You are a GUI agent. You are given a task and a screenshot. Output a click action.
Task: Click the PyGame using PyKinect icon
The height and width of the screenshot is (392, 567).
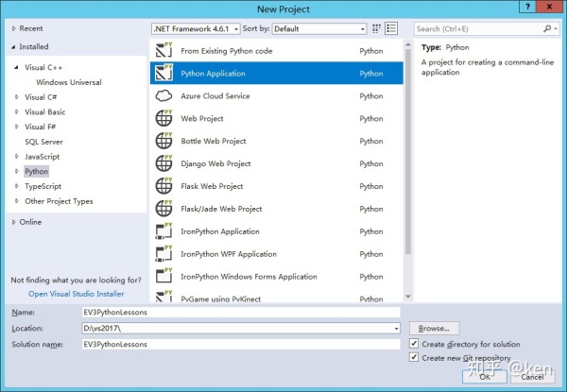[163, 296]
